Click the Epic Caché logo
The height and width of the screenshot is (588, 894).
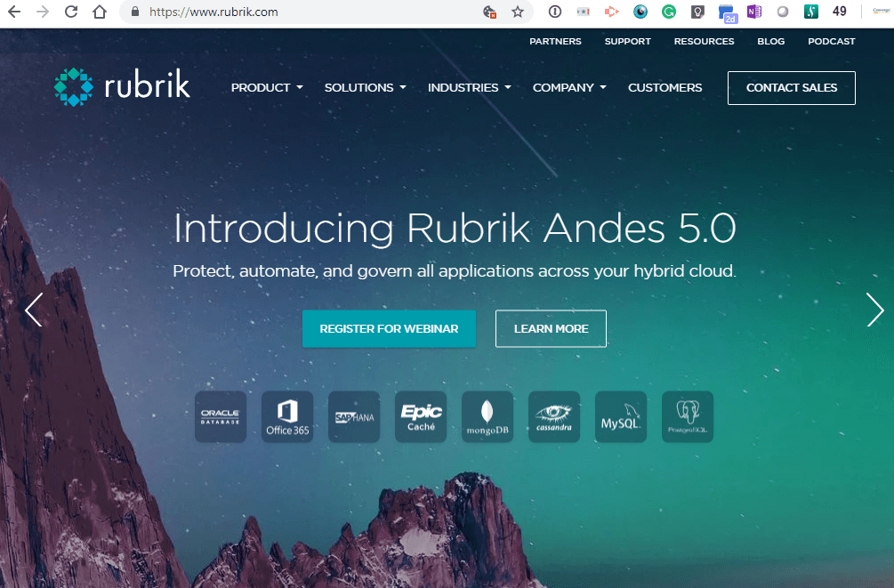pos(420,416)
